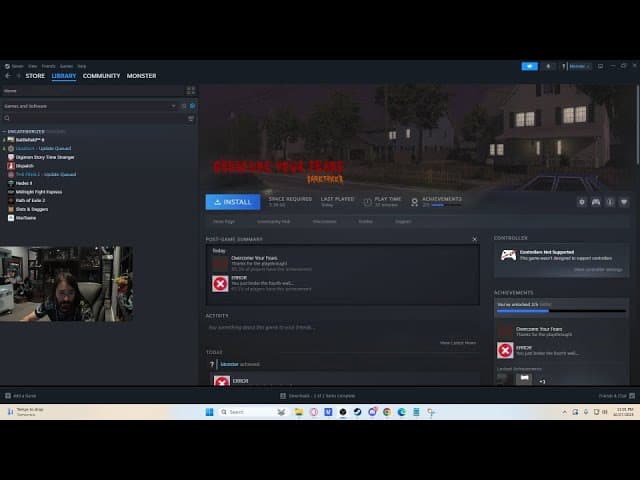This screenshot has width=640, height=480.
Task: Open the Store Page link
Action: pos(224,222)
